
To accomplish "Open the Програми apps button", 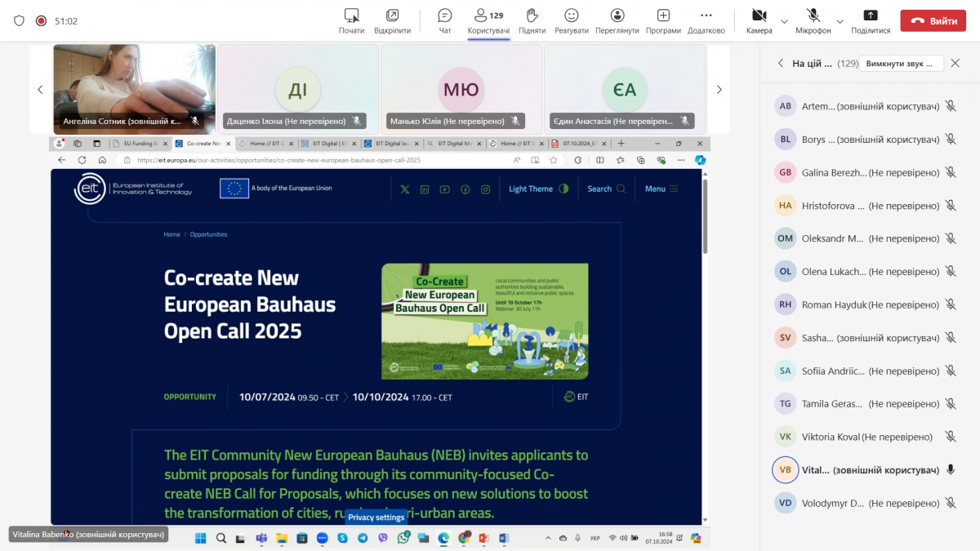I will [x=663, y=20].
